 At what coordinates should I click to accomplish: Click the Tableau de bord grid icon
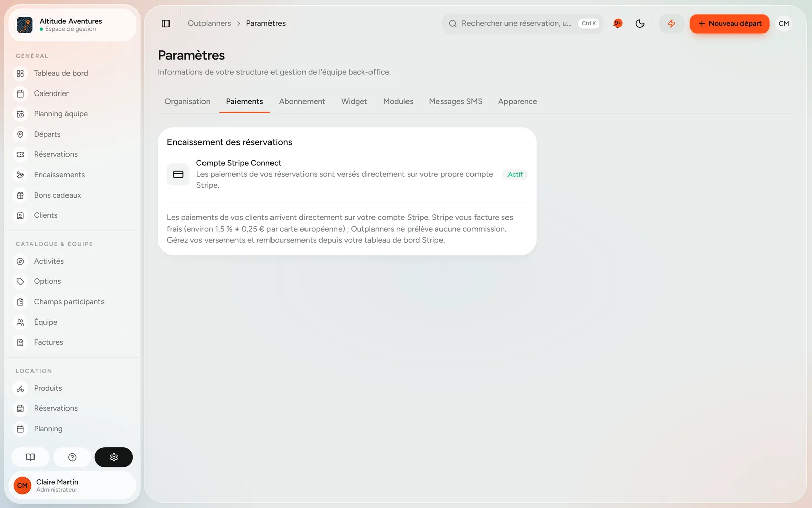tap(20, 73)
